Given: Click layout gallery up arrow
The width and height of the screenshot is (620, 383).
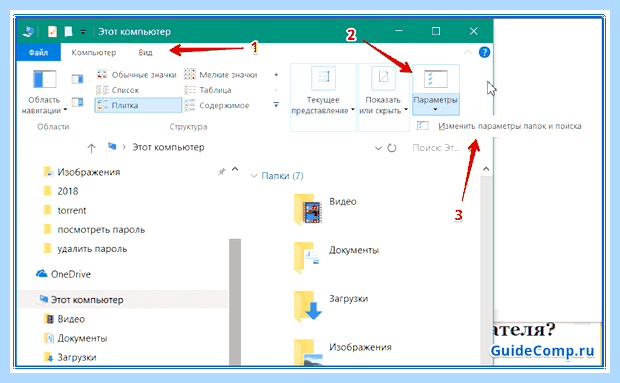Looking at the screenshot, I should [x=276, y=75].
